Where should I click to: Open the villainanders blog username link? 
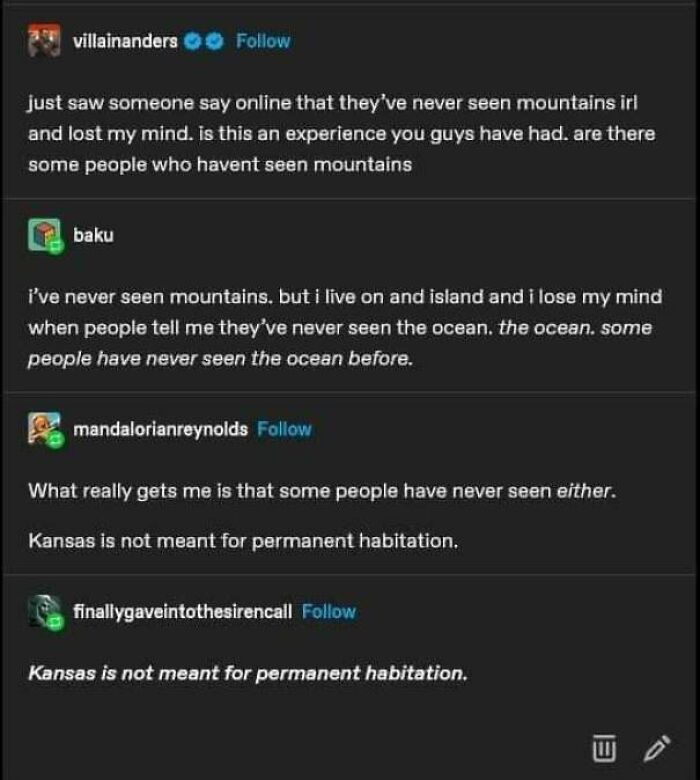(x=125, y=41)
